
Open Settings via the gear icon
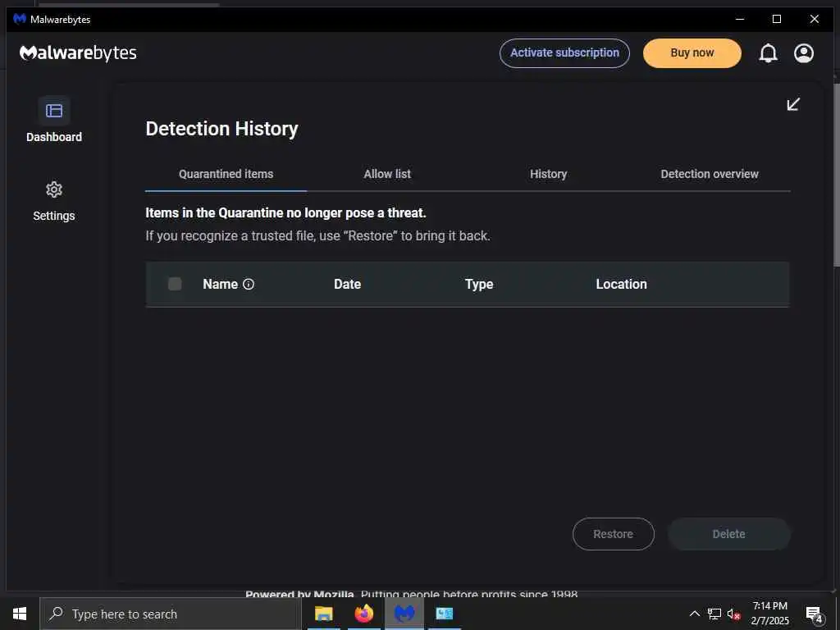click(x=54, y=189)
